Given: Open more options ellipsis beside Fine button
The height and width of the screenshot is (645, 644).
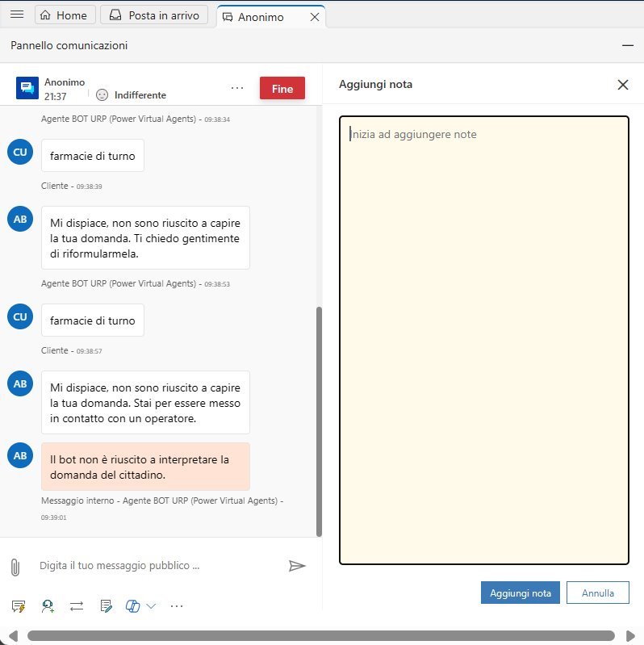Looking at the screenshot, I should pos(236,88).
